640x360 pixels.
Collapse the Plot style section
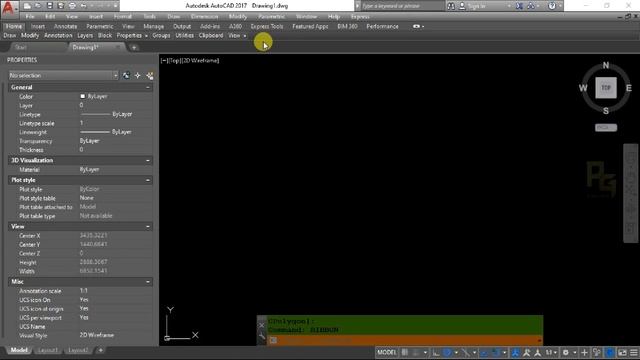[x=148, y=180]
